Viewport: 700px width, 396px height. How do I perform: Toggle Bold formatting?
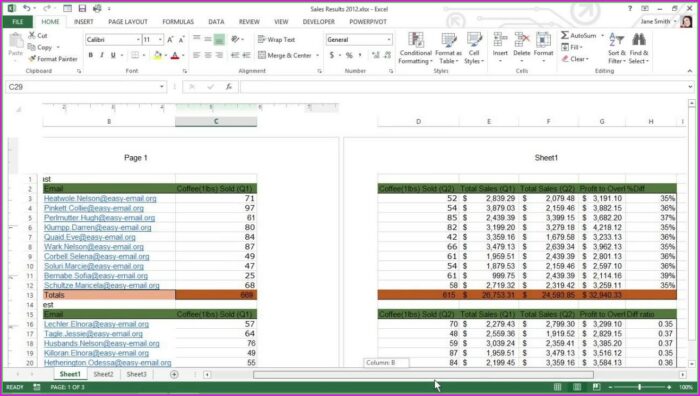point(91,55)
